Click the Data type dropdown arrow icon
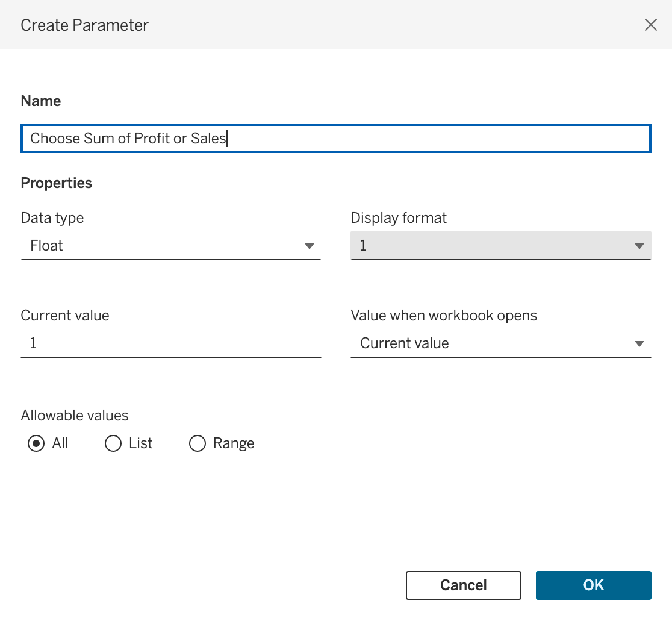Image resolution: width=672 pixels, height=618 pixels. click(x=310, y=246)
